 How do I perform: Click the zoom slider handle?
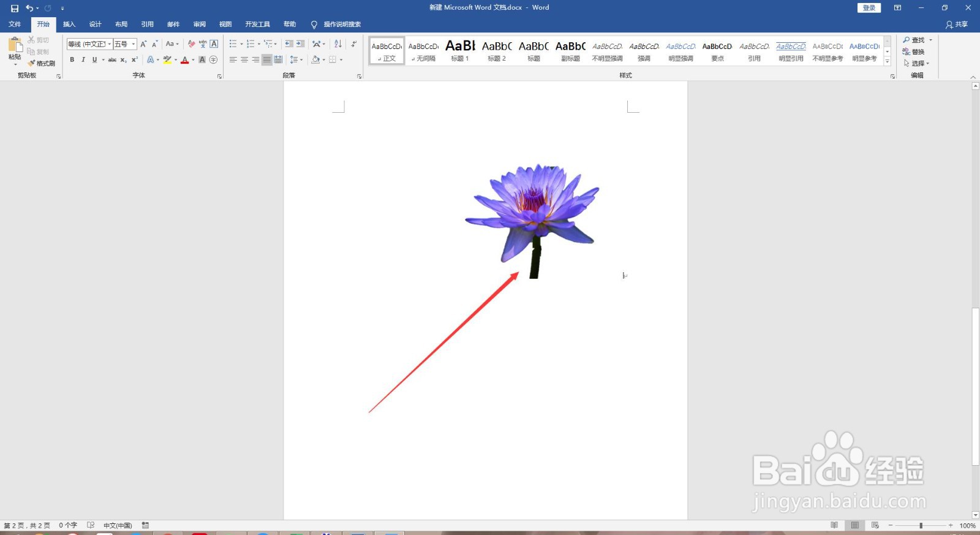[x=921, y=525]
